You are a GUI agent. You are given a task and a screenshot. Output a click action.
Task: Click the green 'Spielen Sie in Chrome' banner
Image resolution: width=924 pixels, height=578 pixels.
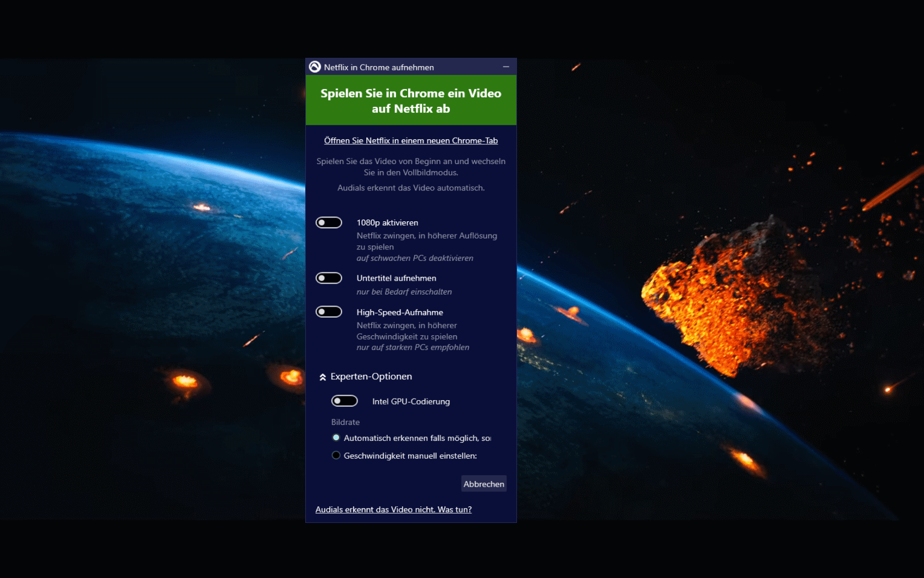point(411,100)
